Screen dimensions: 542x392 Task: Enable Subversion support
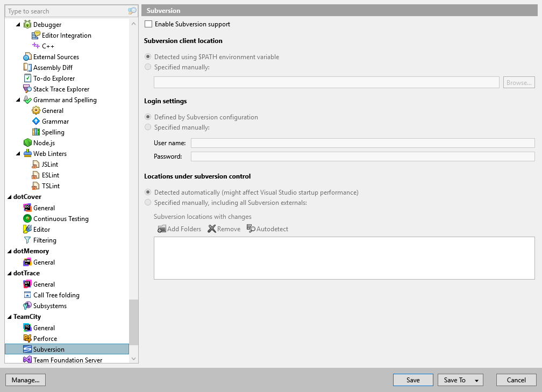coord(148,24)
